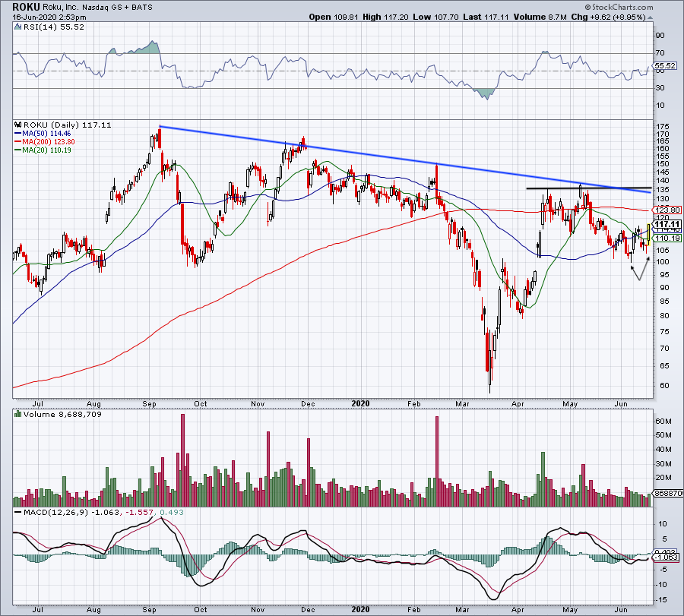The height and width of the screenshot is (616, 684).
Task: Click the Open 109.81 value
Action: 334,17
